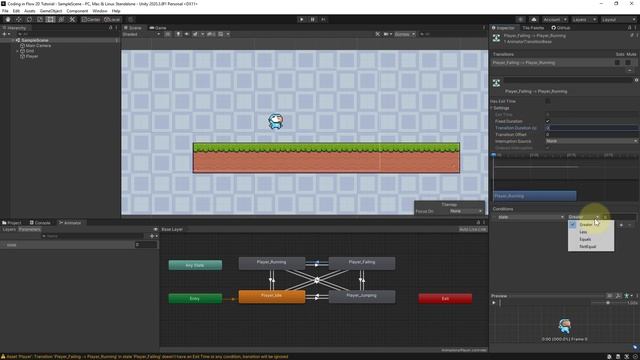
Task: Open the condition parameter state dropdown
Action: pyautogui.click(x=531, y=217)
